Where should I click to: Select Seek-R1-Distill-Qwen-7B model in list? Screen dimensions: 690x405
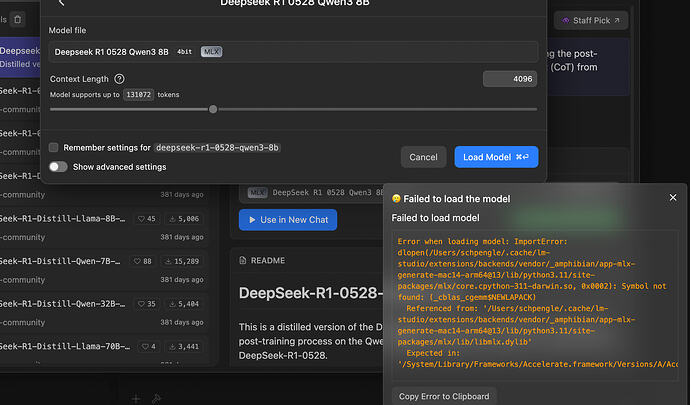coord(61,261)
